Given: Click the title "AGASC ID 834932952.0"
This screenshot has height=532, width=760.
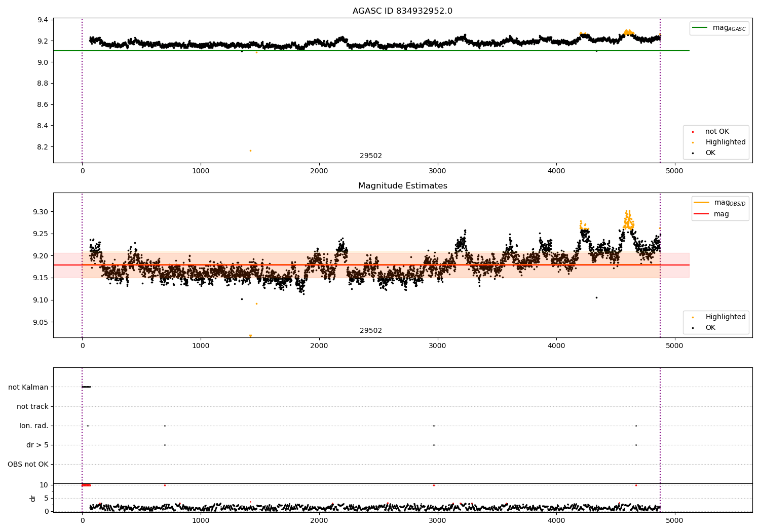Looking at the screenshot, I should coord(402,11).
